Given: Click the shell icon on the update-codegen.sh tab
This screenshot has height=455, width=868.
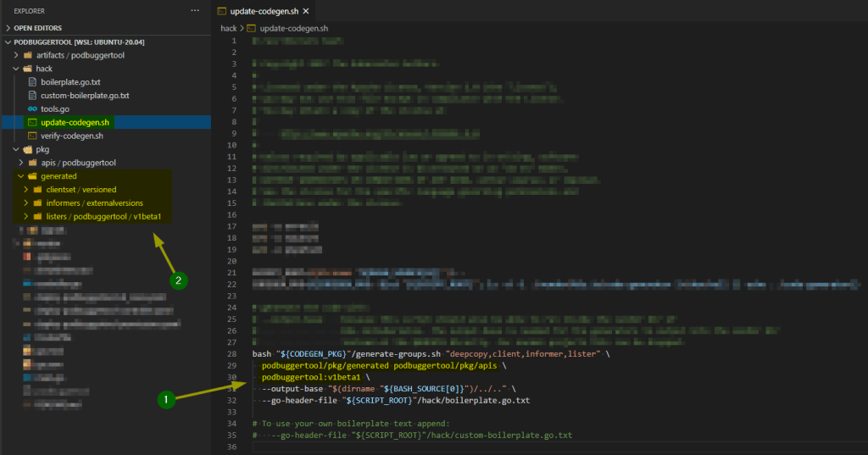Looking at the screenshot, I should (222, 11).
